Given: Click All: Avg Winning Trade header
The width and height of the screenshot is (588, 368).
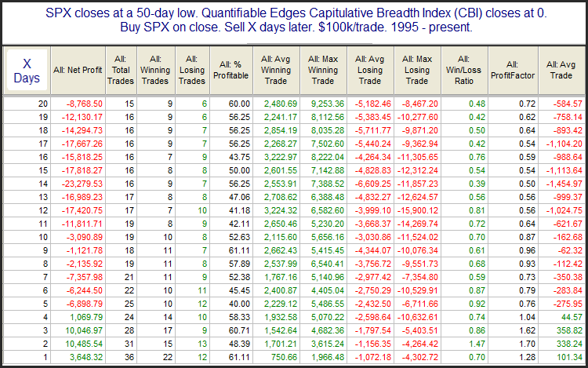Looking at the screenshot, I should [277, 70].
